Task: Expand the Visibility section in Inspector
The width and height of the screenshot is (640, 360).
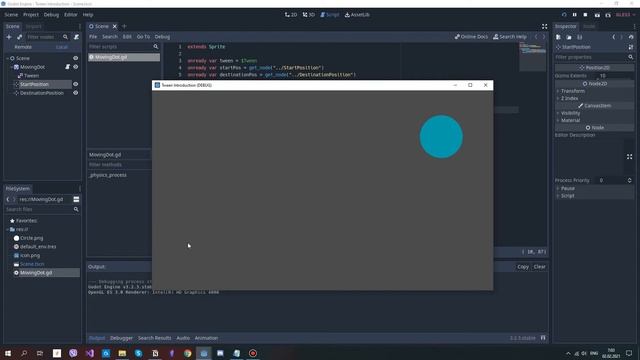Action: tap(570, 113)
